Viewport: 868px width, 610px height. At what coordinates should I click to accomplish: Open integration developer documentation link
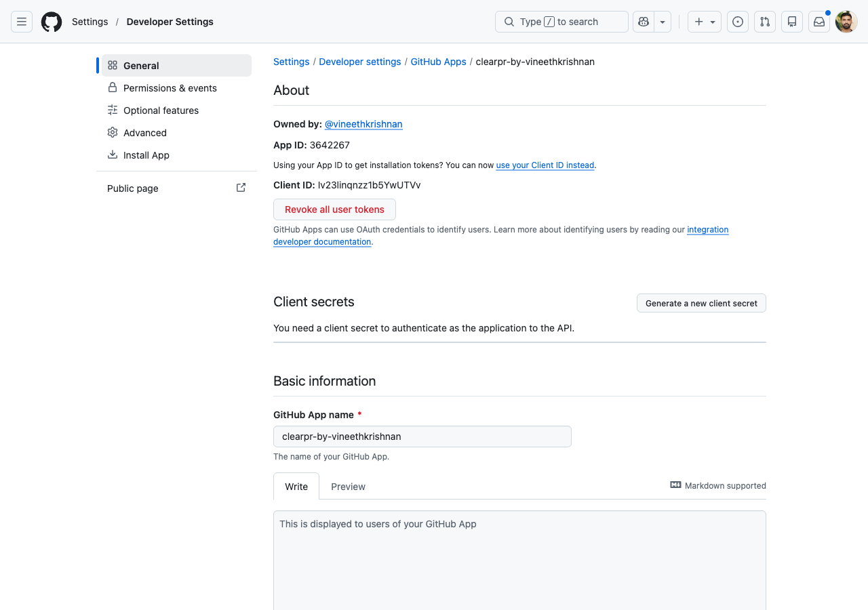click(x=501, y=236)
